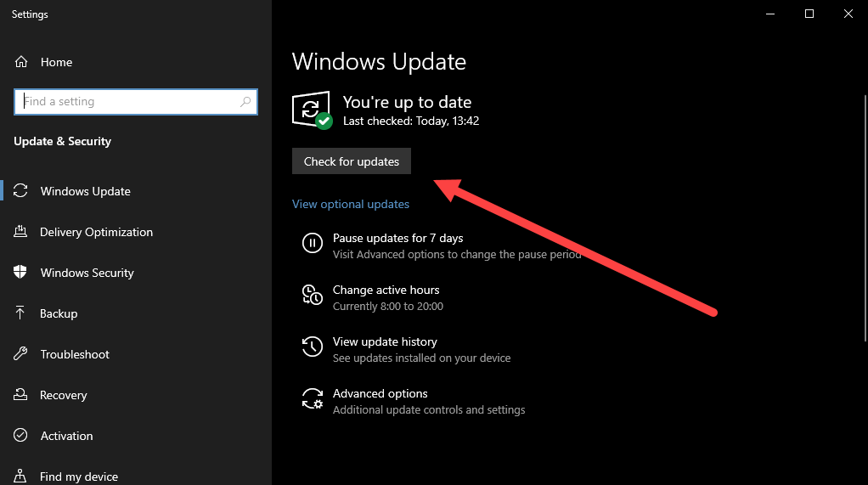Select Troubleshoot in the sidebar

pos(75,354)
